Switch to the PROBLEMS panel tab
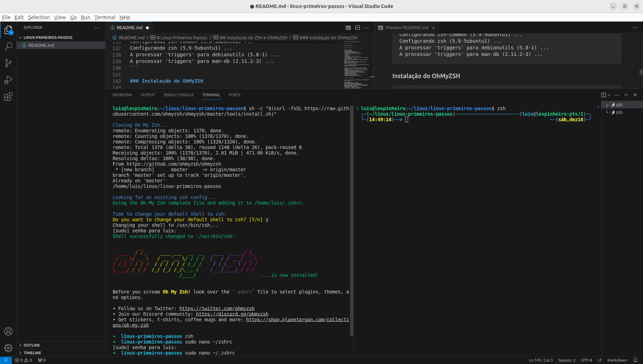The image size is (643, 364). click(x=122, y=95)
